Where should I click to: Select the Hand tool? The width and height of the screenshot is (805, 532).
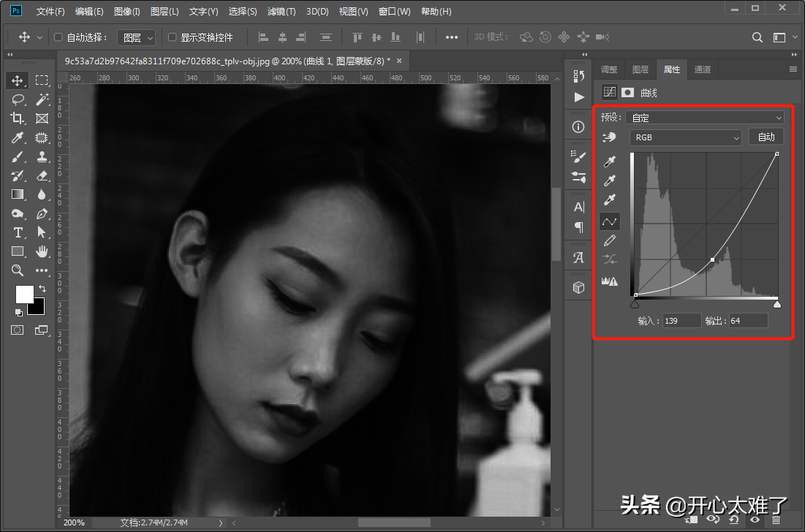click(x=42, y=251)
